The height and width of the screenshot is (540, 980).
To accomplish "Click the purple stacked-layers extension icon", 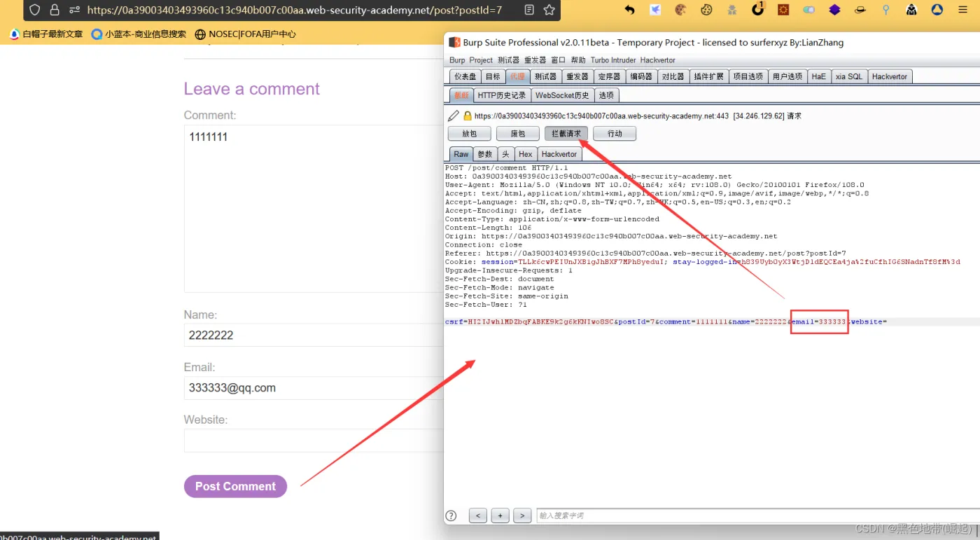I will point(834,10).
